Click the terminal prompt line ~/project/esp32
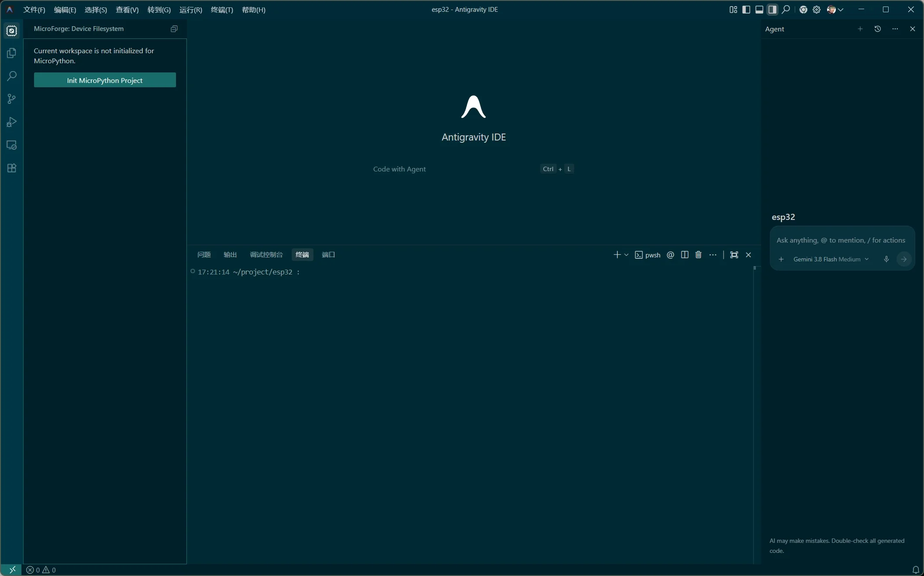 pos(248,272)
